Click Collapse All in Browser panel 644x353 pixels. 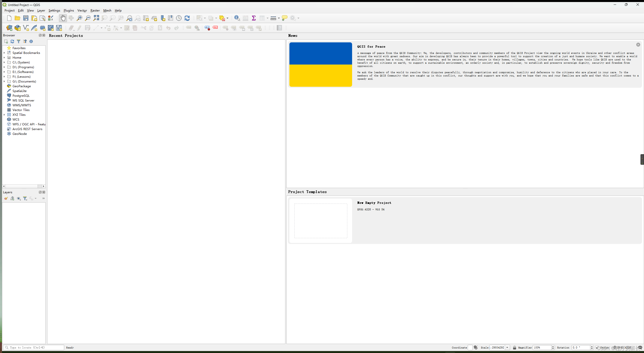pyautogui.click(x=25, y=41)
